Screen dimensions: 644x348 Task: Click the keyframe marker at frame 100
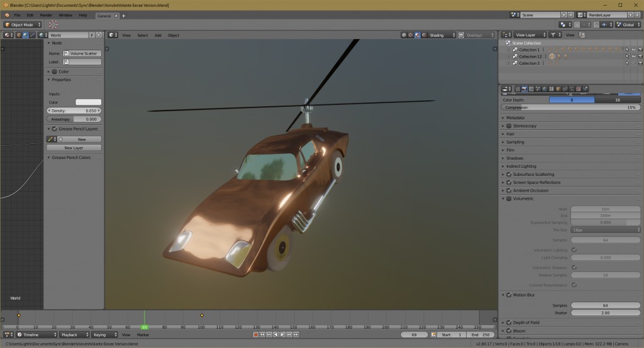pyautogui.click(x=202, y=315)
